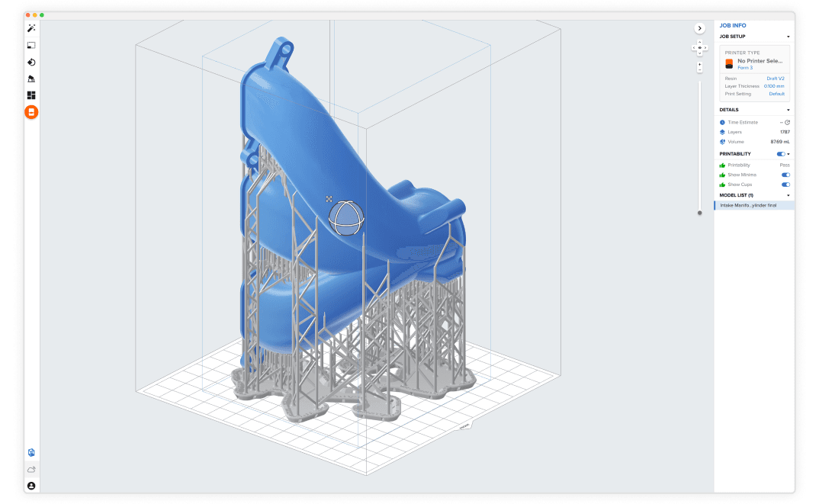This screenshot has width=819, height=504.
Task: Click the orange Print button
Action: coord(31,112)
